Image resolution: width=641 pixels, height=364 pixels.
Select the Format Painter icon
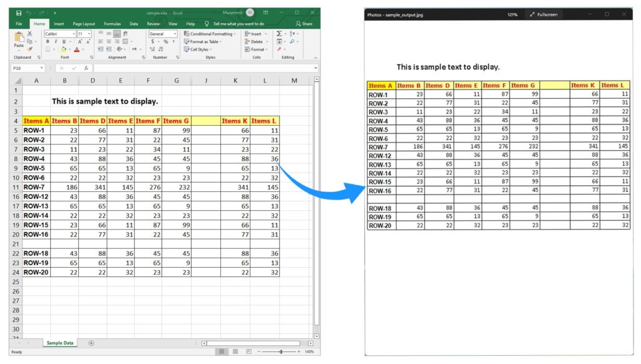tap(30, 49)
